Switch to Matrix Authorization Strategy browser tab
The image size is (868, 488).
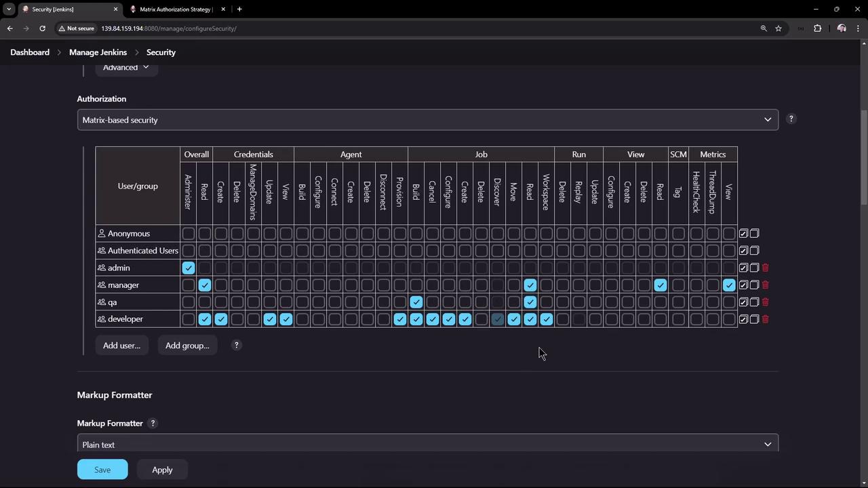[176, 9]
